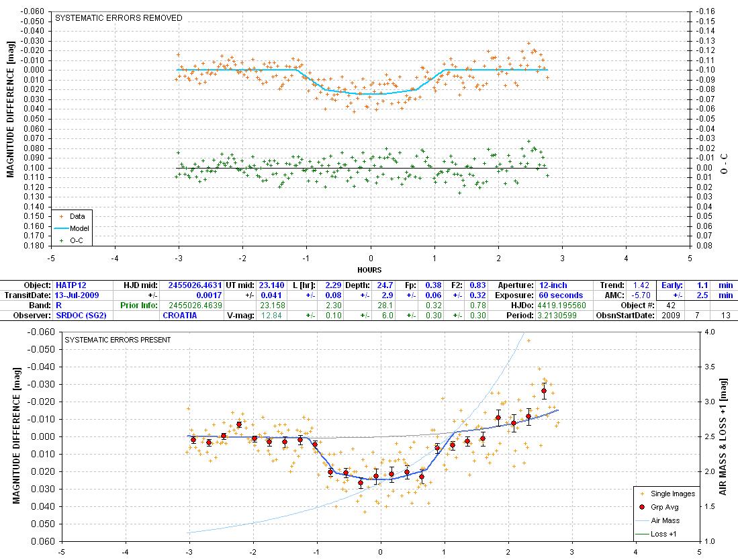Screen dimensions: 738x560
Task: Click the prior depth value 28.1
Action: [x=385, y=305]
